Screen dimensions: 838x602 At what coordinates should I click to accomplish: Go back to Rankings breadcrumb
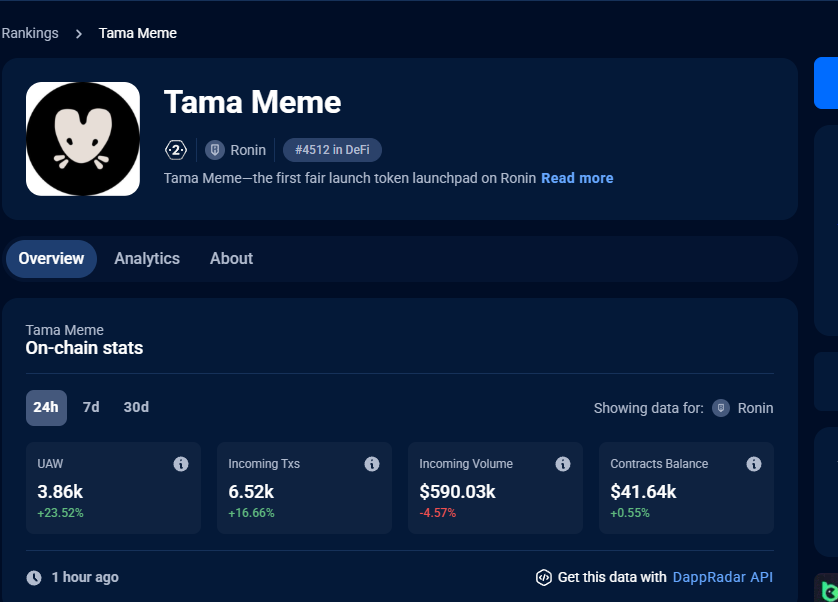[30, 33]
